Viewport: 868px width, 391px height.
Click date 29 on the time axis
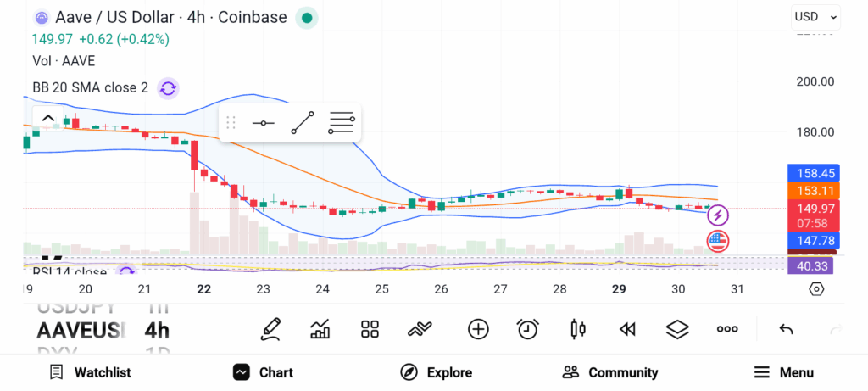(619, 289)
